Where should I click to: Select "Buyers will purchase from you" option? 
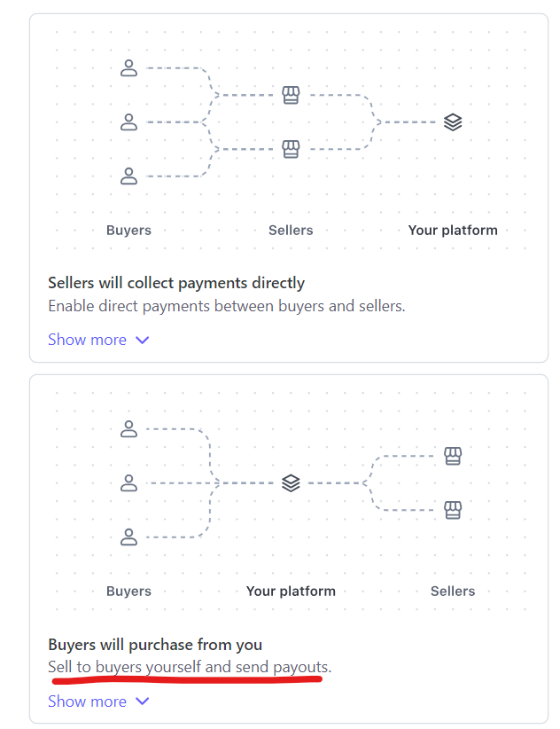pyautogui.click(x=155, y=645)
